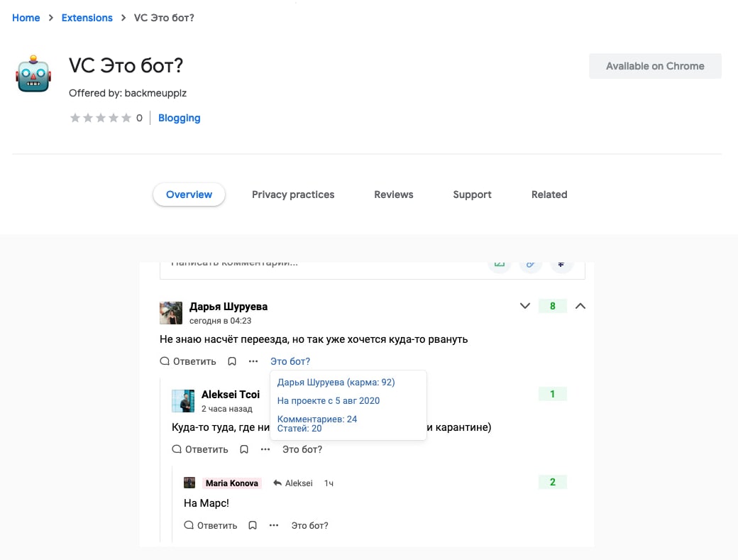738x560 pixels.
Task: Click Это бот? under Aleksei Tcoi's comment
Action: 302,449
